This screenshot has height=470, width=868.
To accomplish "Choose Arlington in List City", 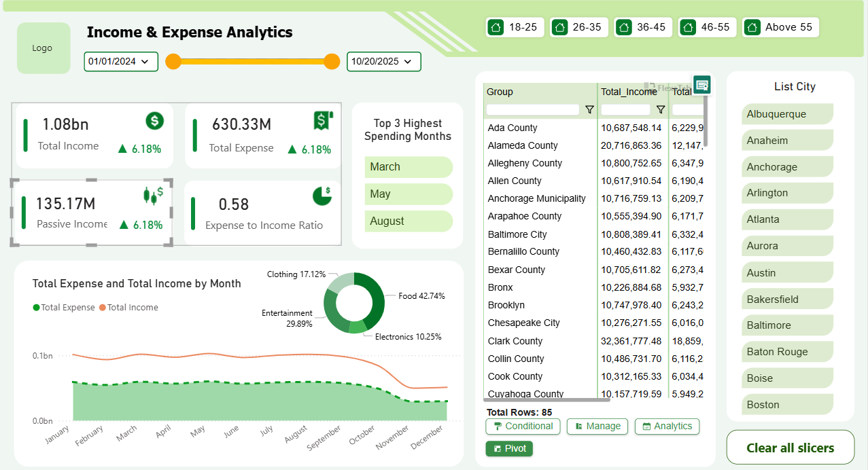I will pos(787,193).
